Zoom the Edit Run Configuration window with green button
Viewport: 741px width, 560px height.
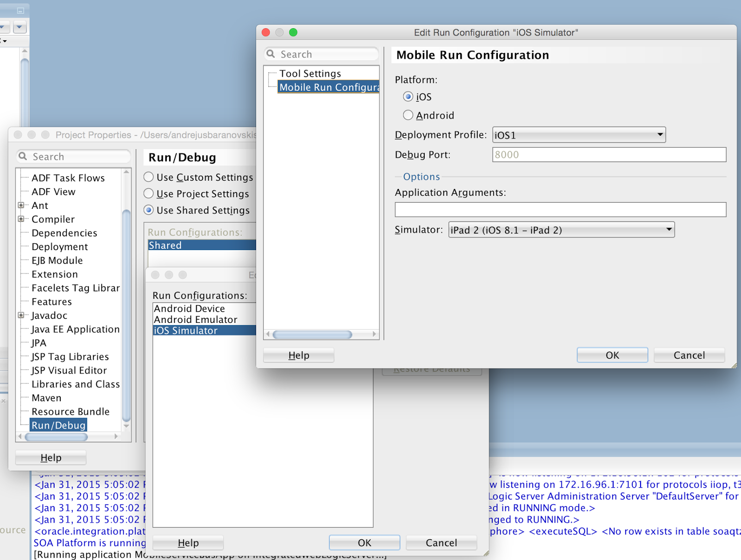pyautogui.click(x=293, y=32)
